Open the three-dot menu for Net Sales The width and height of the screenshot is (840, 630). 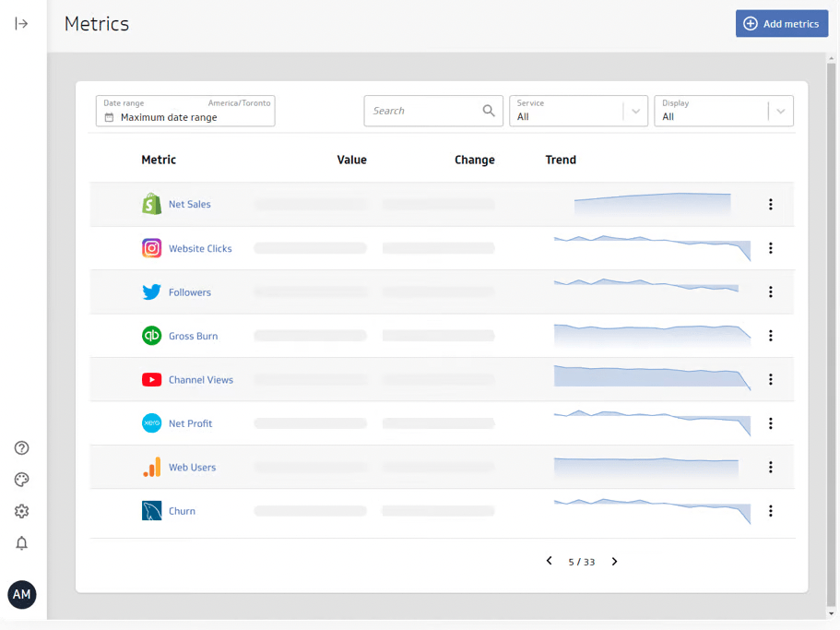[771, 204]
